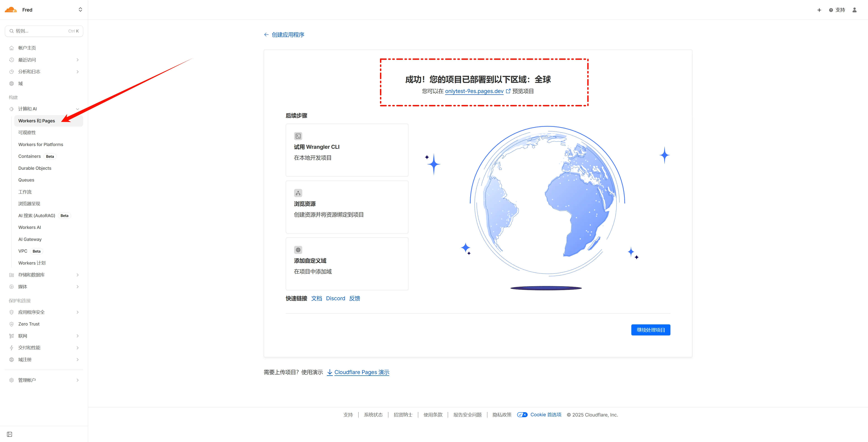Open Workers AI sidebar item
The height and width of the screenshot is (442, 868).
(30, 227)
